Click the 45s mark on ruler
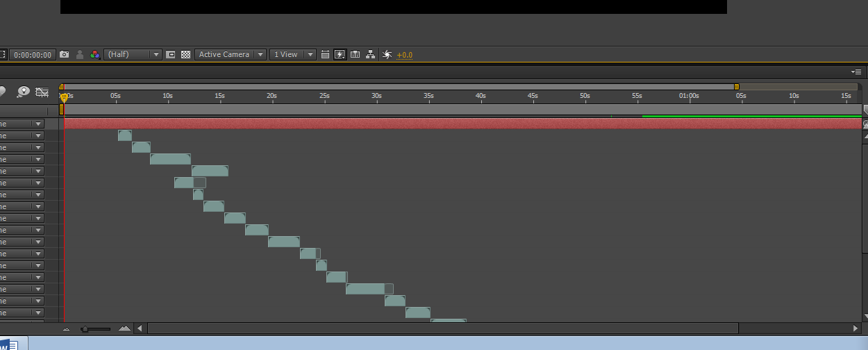 coord(533,96)
